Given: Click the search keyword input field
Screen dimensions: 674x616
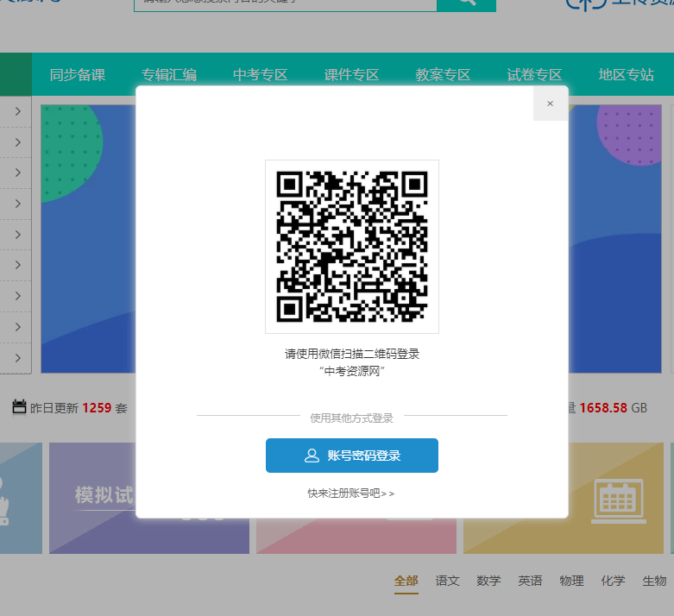Looking at the screenshot, I should click(285, 4).
